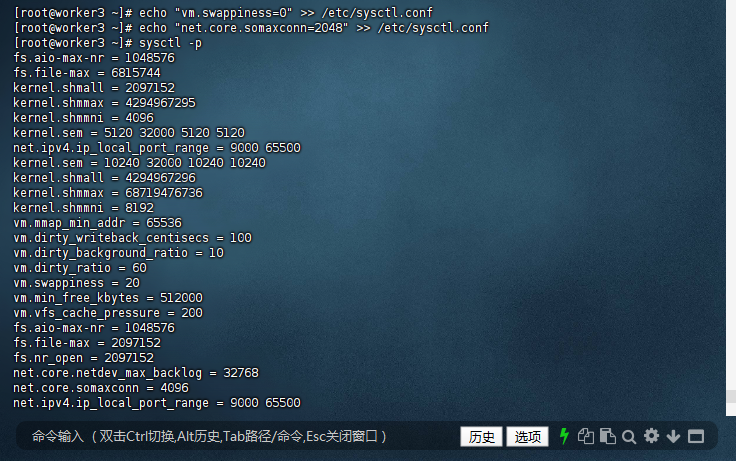Click 'vm.dirty_background_ratio = 10' line
Screen dimensions: 736x461
(x=118, y=254)
